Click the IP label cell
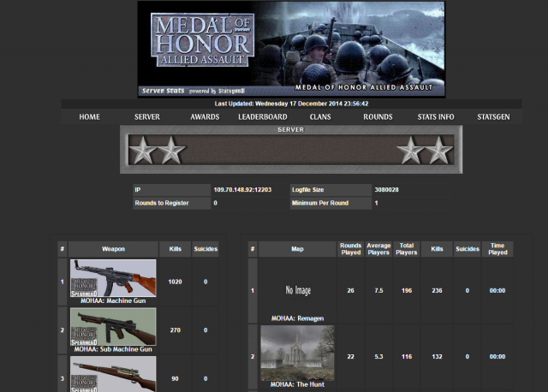The height and width of the screenshot is (392, 548). pyautogui.click(x=171, y=190)
